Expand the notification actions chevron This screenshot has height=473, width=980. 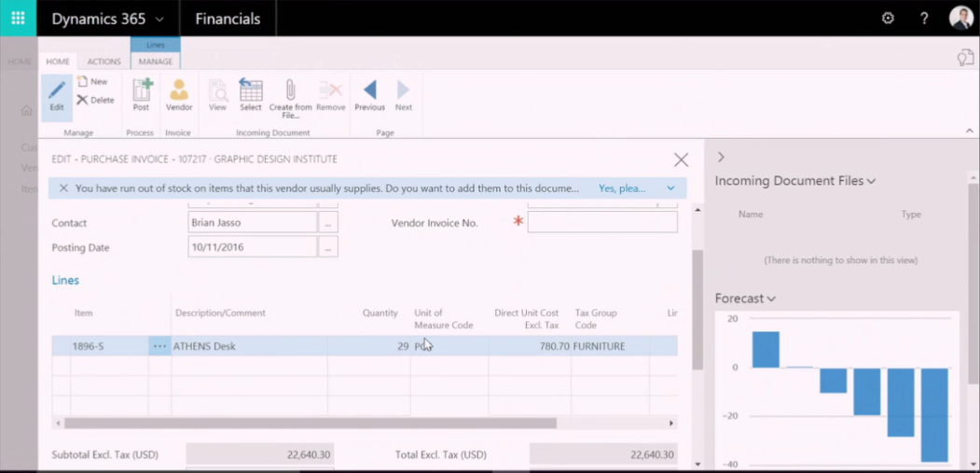670,188
